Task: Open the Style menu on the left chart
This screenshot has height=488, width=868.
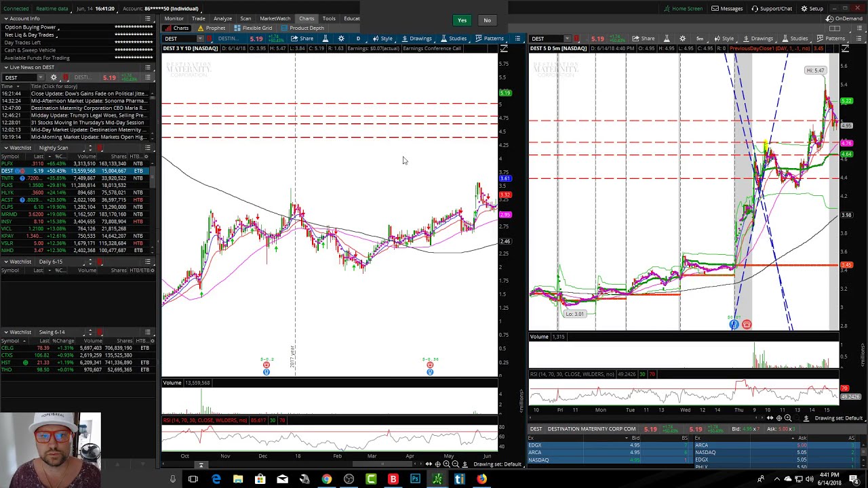Action: click(x=382, y=39)
